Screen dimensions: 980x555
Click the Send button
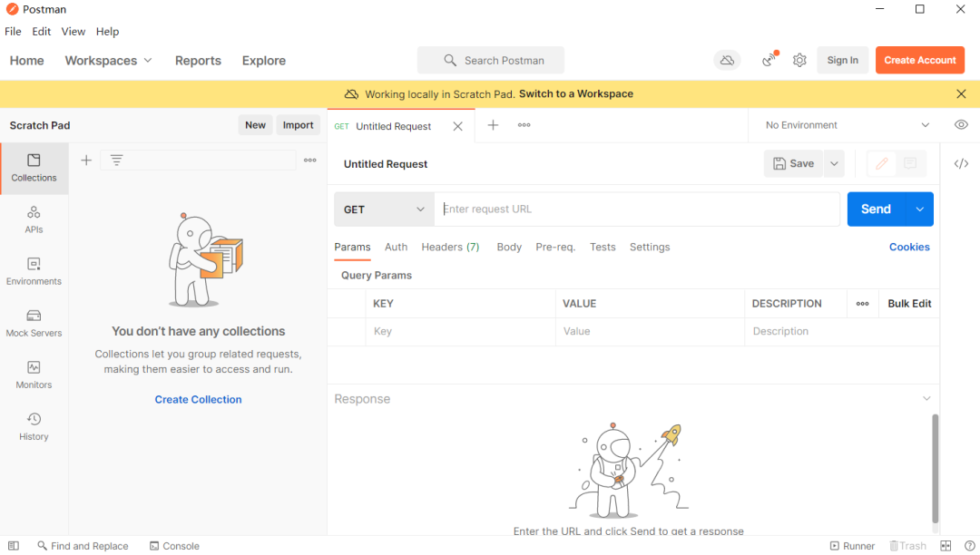pyautogui.click(x=877, y=209)
